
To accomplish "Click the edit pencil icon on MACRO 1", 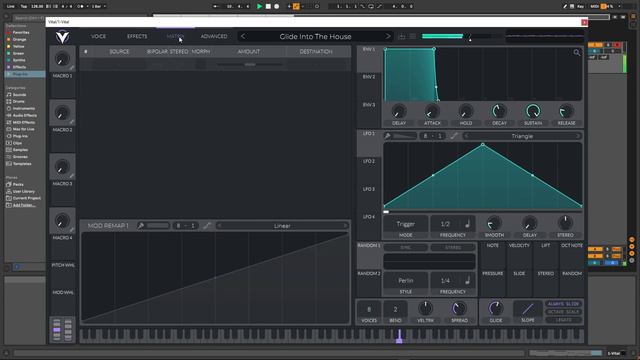I will (72, 68).
